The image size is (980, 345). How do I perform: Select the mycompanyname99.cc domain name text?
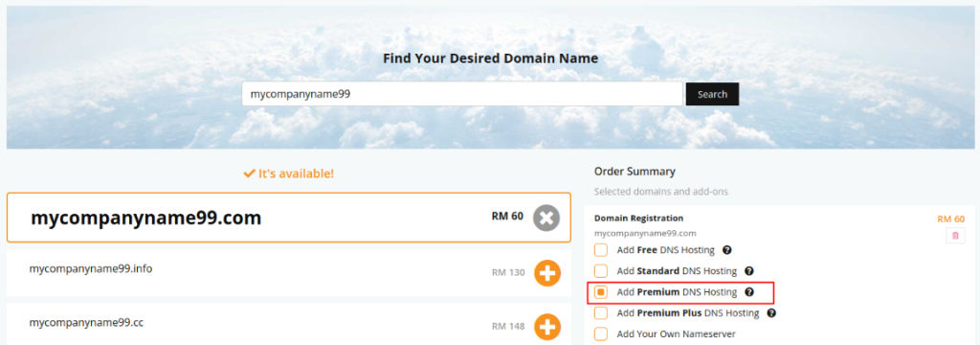(x=86, y=322)
